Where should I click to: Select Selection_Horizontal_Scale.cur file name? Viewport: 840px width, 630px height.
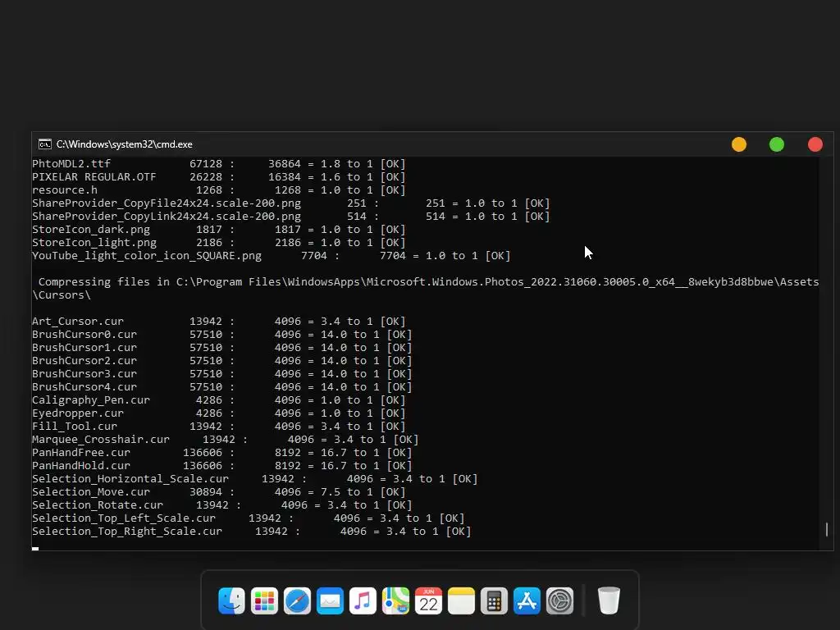[130, 479]
